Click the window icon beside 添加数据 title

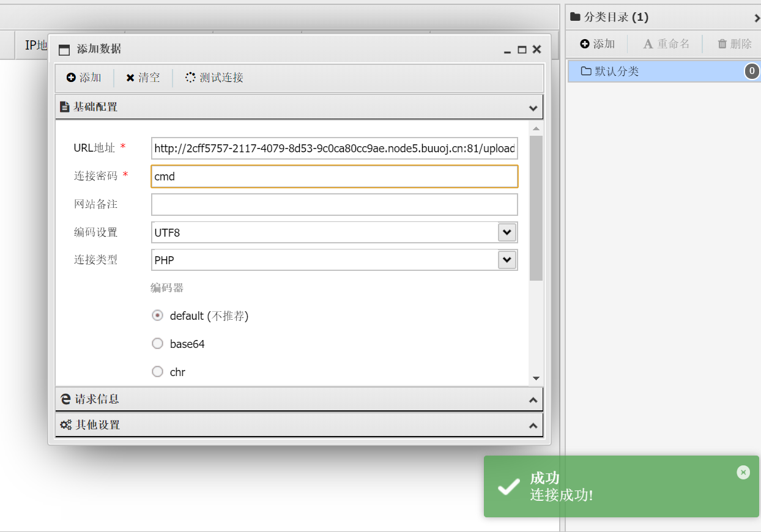(64, 50)
